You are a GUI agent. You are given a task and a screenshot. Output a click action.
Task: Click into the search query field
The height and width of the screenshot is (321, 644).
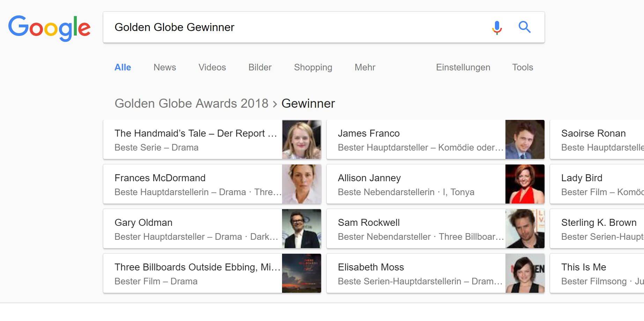click(297, 27)
